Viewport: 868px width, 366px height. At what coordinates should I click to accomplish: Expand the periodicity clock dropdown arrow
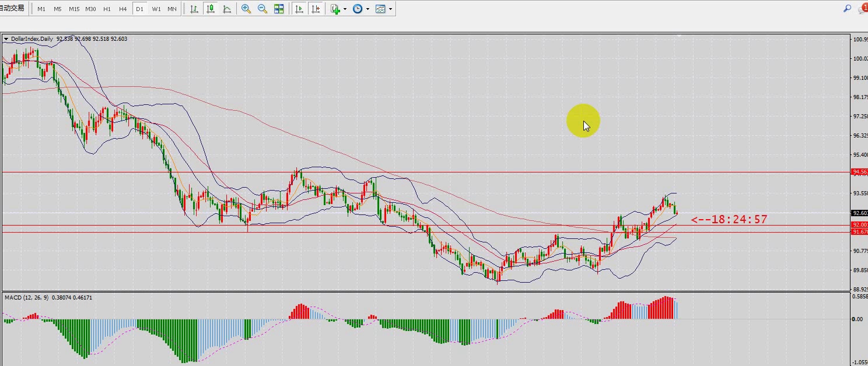pos(367,9)
